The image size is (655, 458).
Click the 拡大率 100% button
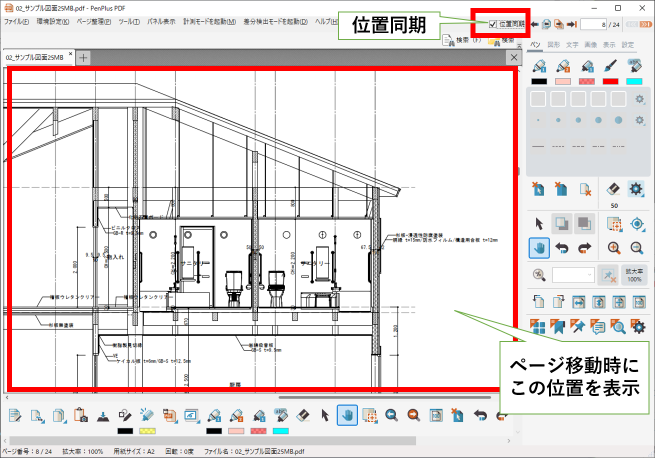tap(634, 274)
